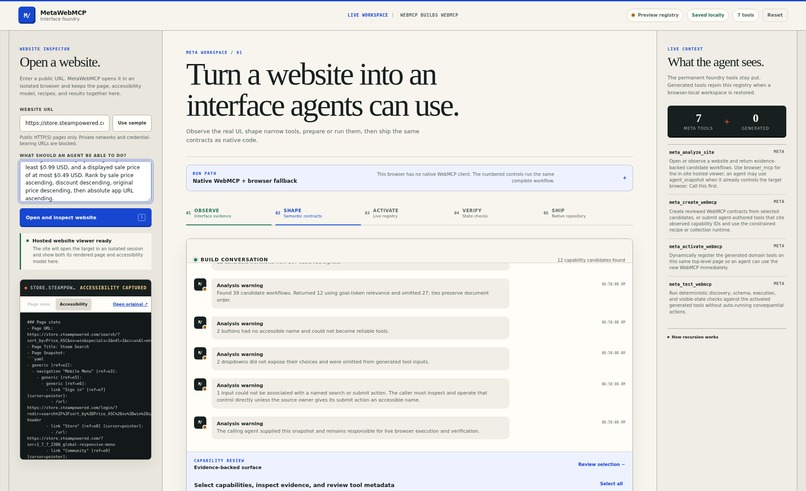
Task: Click 'Hosted website viewer ready' status message
Action: tap(86, 251)
